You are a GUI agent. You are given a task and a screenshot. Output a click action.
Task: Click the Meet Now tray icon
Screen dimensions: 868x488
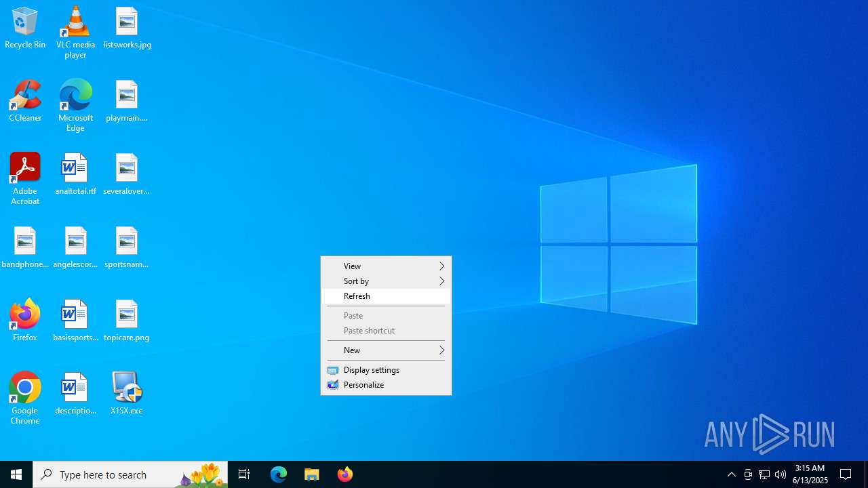(x=748, y=474)
